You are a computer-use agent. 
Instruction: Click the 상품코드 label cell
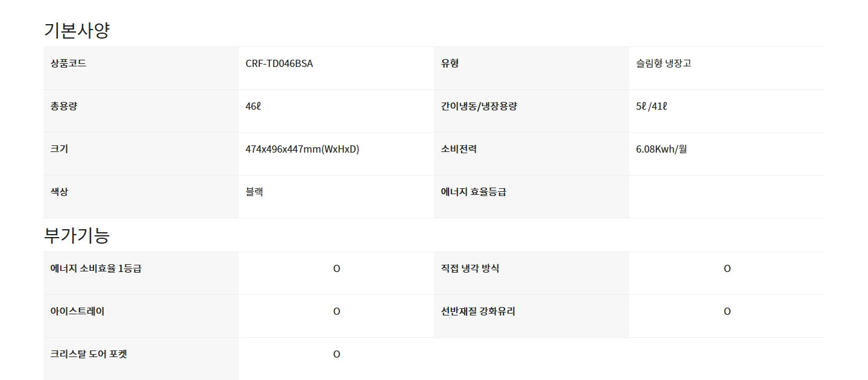tap(141, 68)
